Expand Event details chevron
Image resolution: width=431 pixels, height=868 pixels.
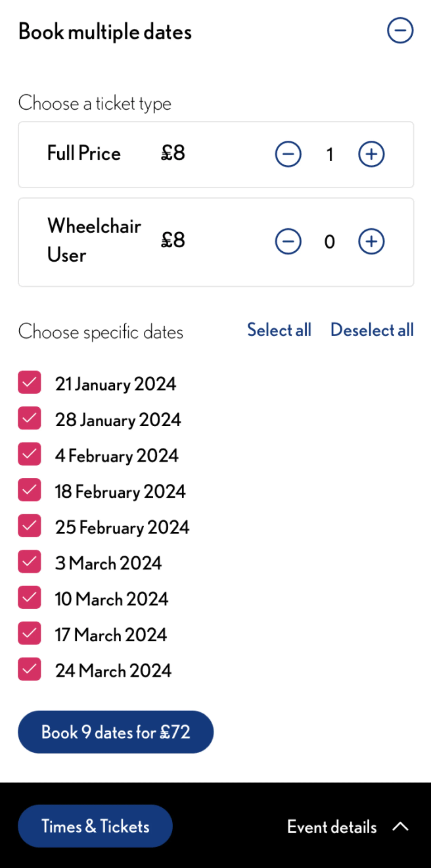[400, 827]
